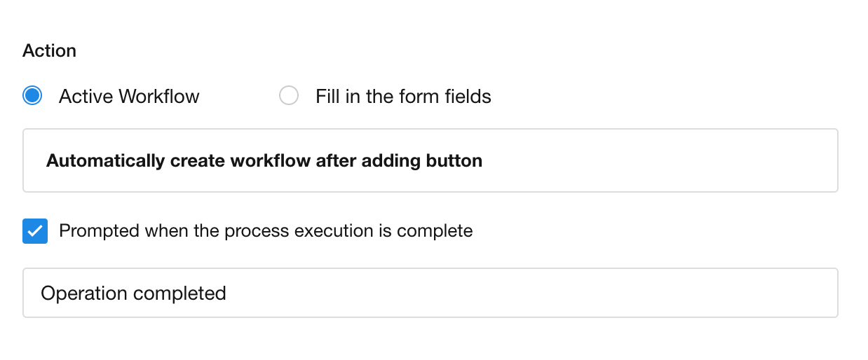Focus the 'Operation completed' text field
Screen dimensions: 868x360
coord(430,293)
